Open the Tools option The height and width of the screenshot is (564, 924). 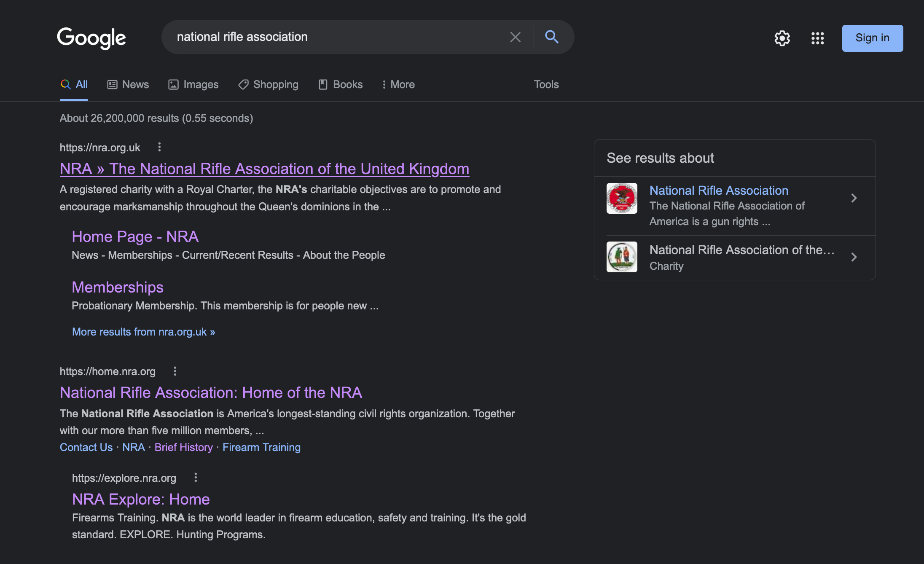[546, 84]
